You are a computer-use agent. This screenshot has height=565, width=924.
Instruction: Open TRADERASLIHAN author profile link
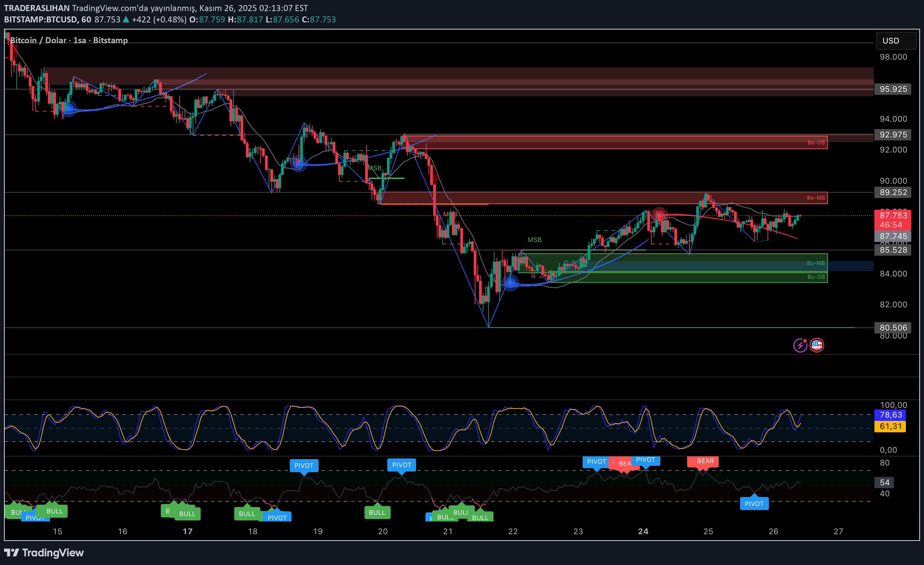(x=37, y=8)
